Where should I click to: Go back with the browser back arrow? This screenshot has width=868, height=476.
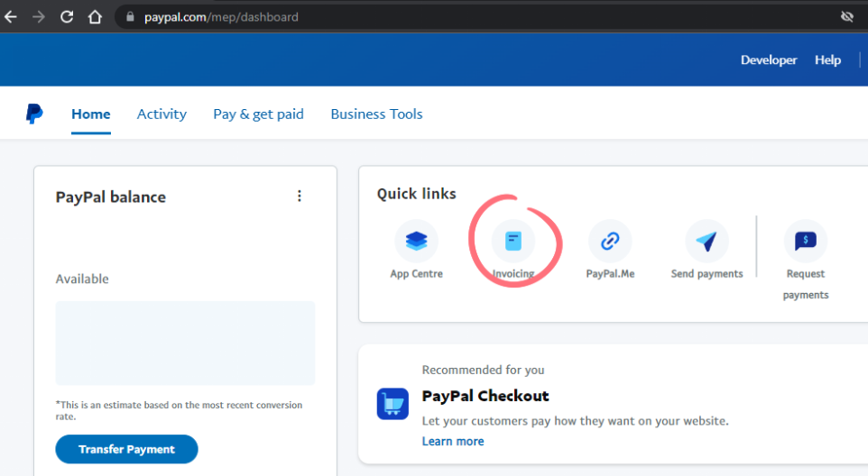pos(11,17)
